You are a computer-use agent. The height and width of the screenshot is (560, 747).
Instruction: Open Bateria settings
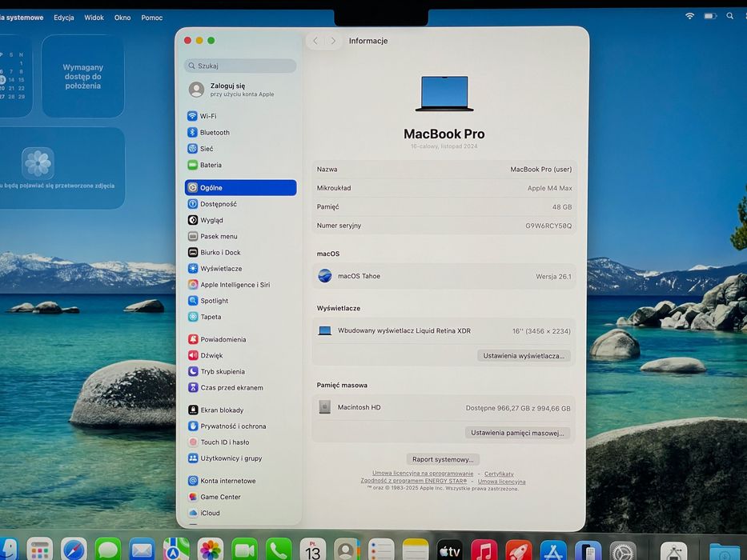click(x=240, y=165)
